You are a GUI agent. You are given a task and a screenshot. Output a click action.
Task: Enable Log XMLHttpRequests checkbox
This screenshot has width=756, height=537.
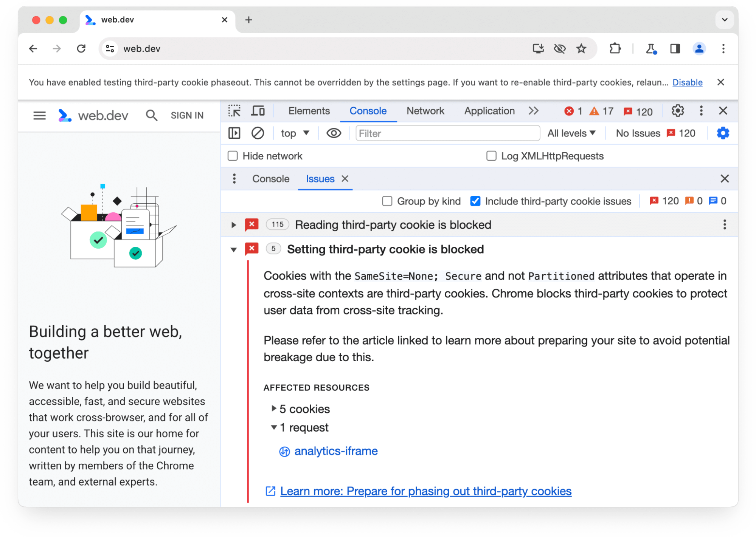[490, 156]
